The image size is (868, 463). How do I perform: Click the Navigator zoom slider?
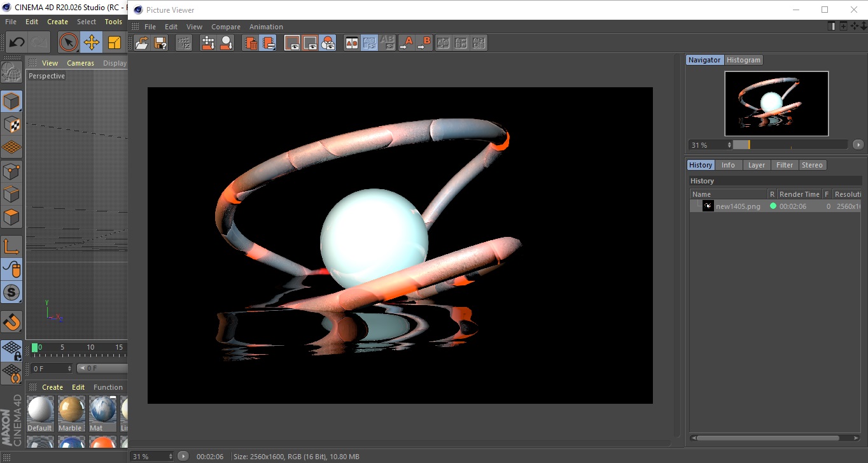point(790,145)
